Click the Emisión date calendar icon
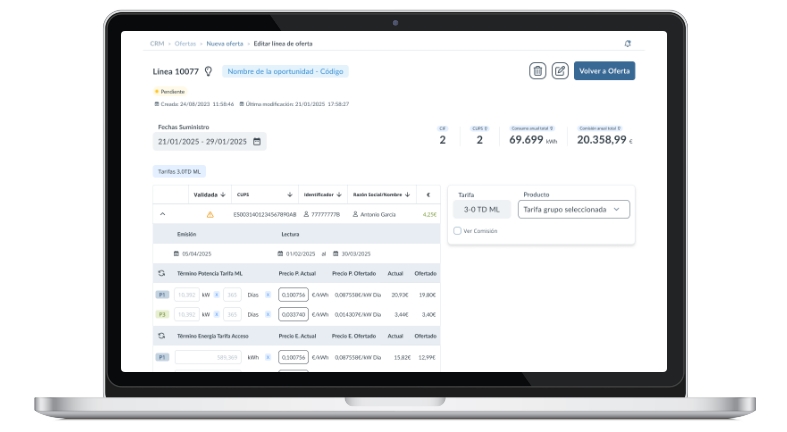The height and width of the screenshot is (432, 787). pyautogui.click(x=178, y=253)
